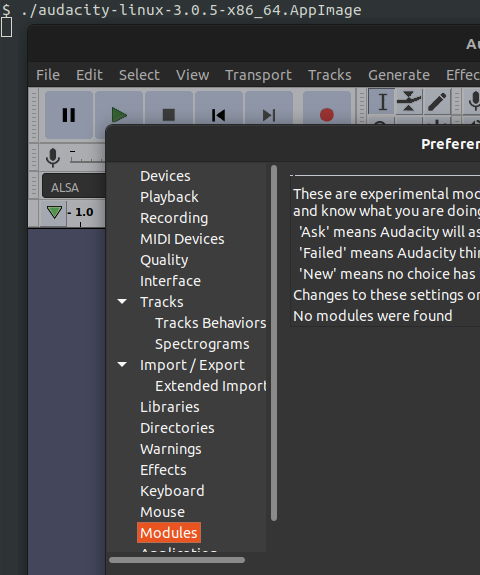Select the Tracks category in the preferences tree
Image resolution: width=480 pixels, height=575 pixels.
(162, 302)
